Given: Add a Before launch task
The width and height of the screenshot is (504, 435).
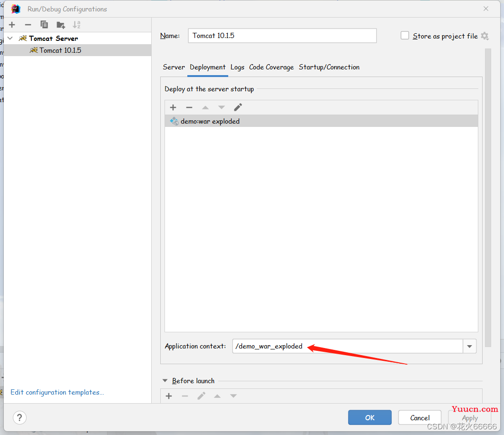Looking at the screenshot, I should (x=169, y=396).
